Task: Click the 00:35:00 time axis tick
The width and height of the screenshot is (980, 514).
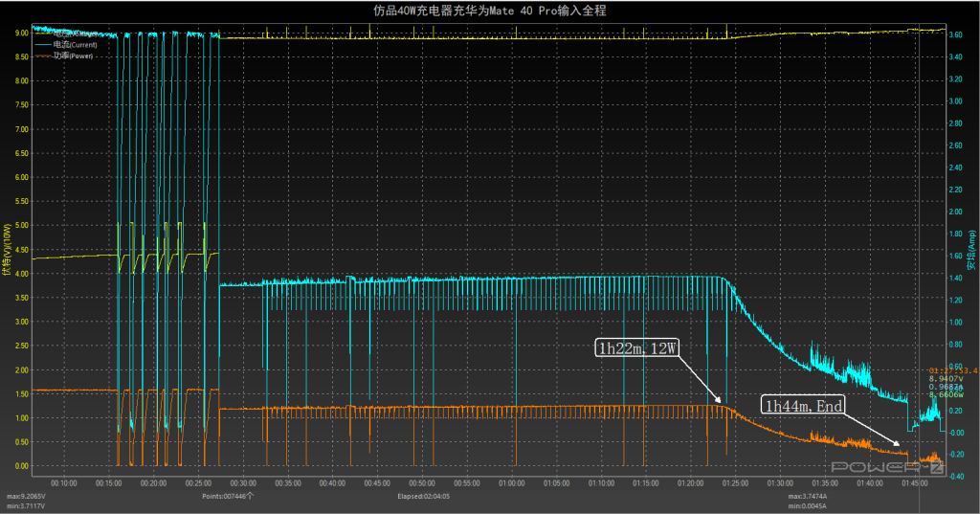Action: pyautogui.click(x=288, y=483)
